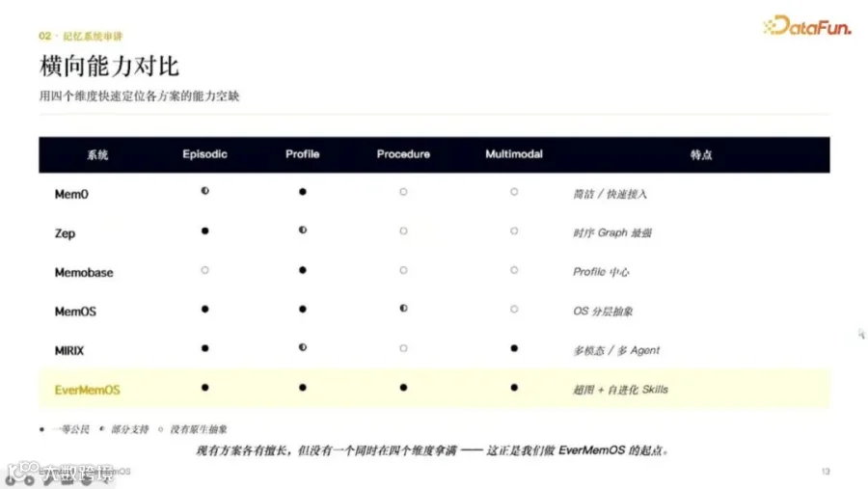Click the half-filled dot in Zep's Profile cell
This screenshot has width=868, height=489.
click(302, 230)
